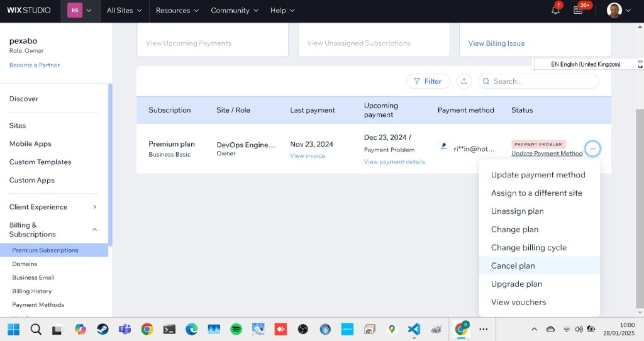Click the View invoice link

(307, 155)
